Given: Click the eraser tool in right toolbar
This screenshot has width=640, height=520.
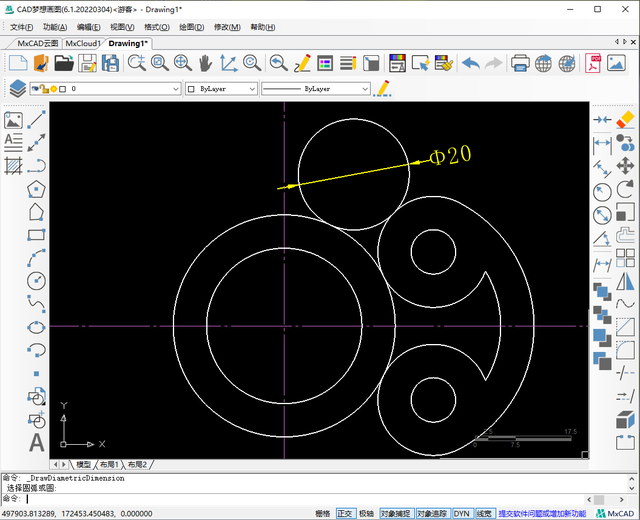Looking at the screenshot, I should coord(626,119).
